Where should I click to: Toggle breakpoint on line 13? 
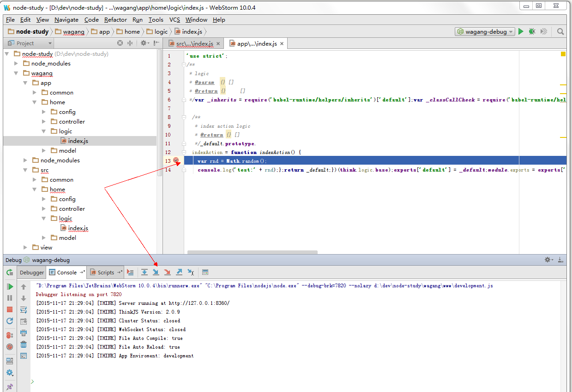pyautogui.click(x=176, y=160)
